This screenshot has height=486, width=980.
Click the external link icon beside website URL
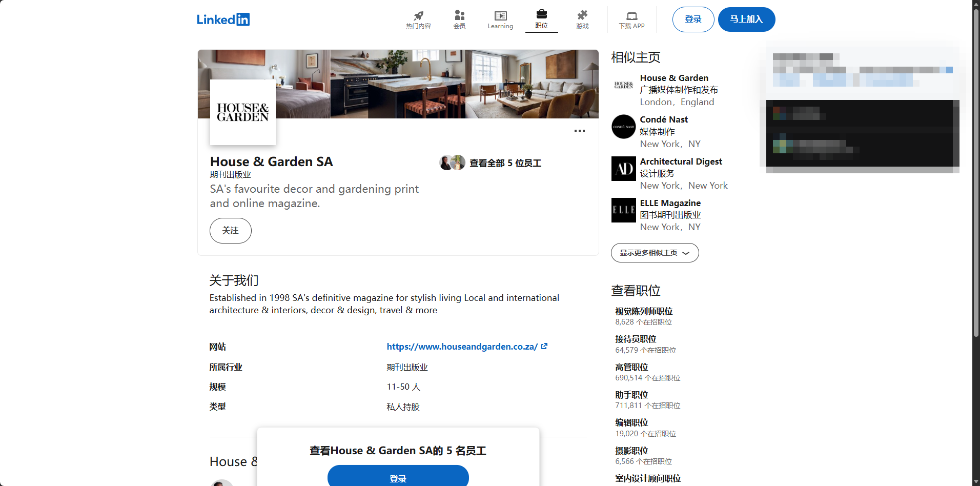point(544,346)
